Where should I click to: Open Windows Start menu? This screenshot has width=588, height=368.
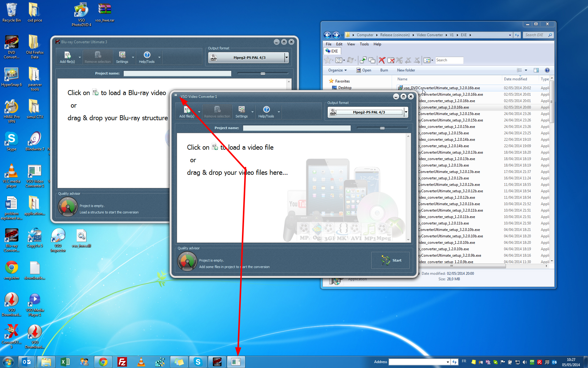pos(8,362)
